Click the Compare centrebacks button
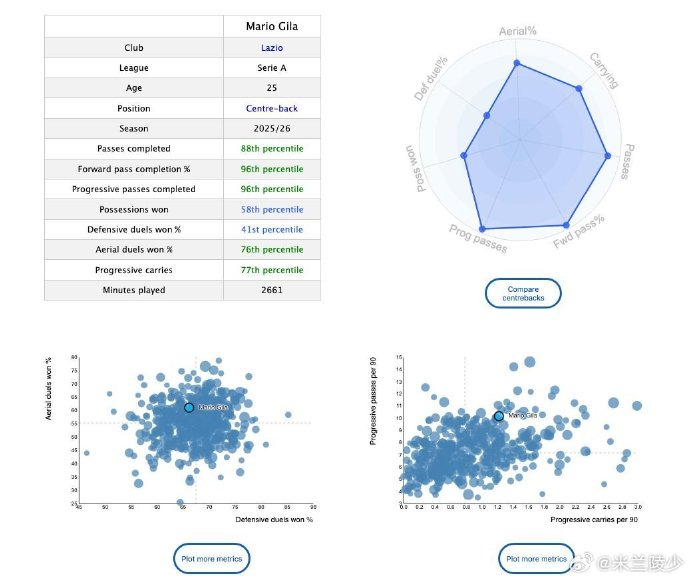Viewport: 690px width, 579px height. pyautogui.click(x=523, y=293)
